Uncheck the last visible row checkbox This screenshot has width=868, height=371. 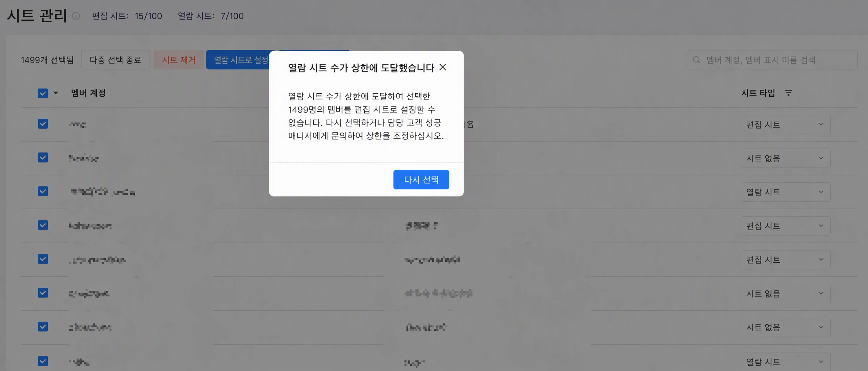point(43,361)
